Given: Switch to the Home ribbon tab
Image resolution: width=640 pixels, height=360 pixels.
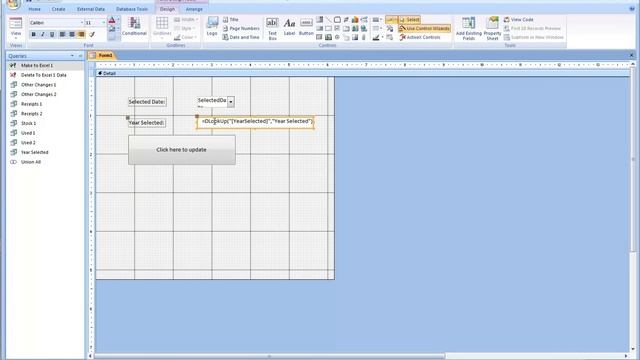Looking at the screenshot, I should [34, 9].
